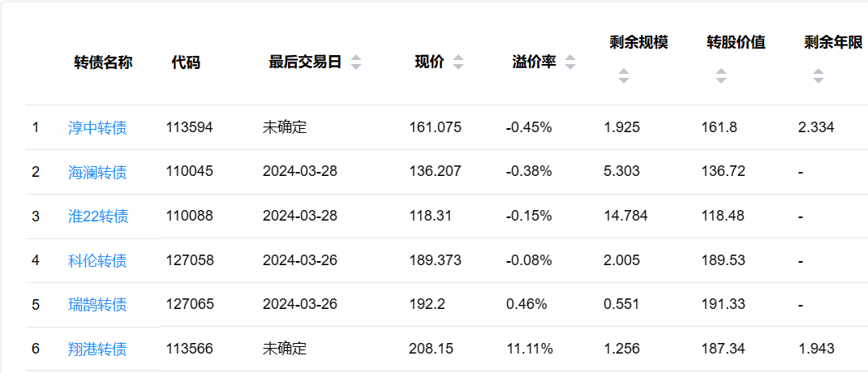
Task: Click the 转债名称 column header
Action: pos(103,62)
